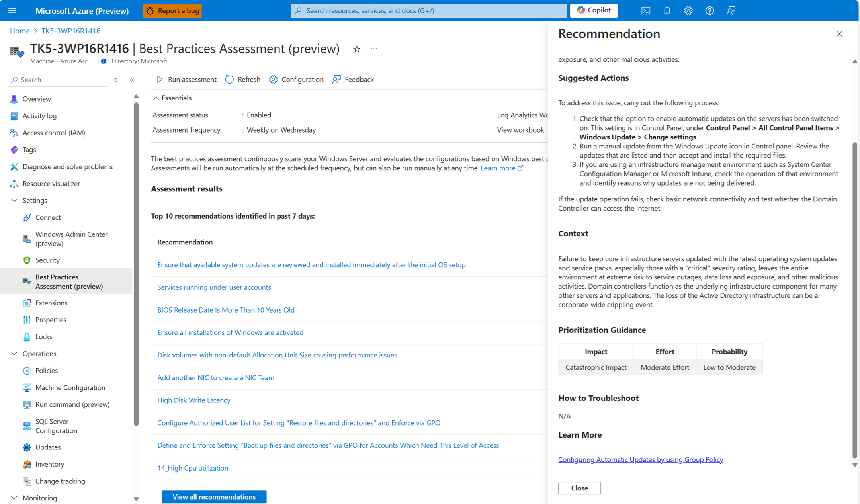Focus the sidebar Search box
The image size is (860, 504).
pos(58,80)
